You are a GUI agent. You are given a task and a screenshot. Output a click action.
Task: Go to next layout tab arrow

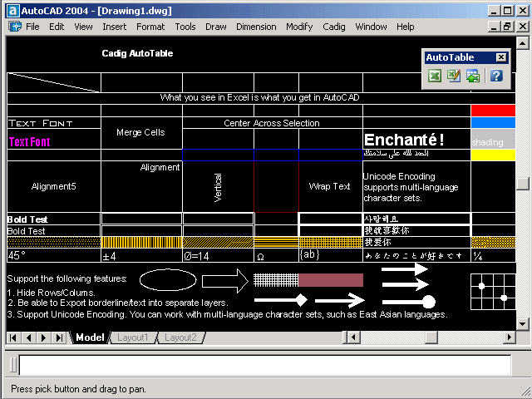coord(43,337)
